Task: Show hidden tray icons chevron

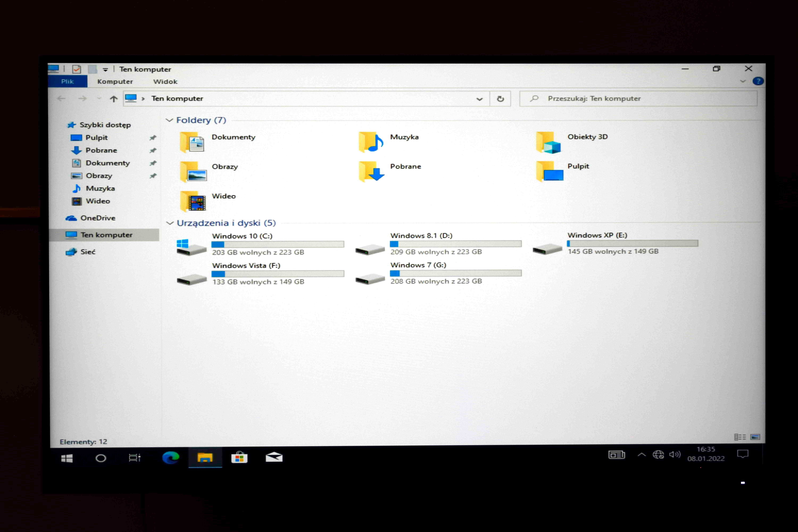Action: (642, 455)
